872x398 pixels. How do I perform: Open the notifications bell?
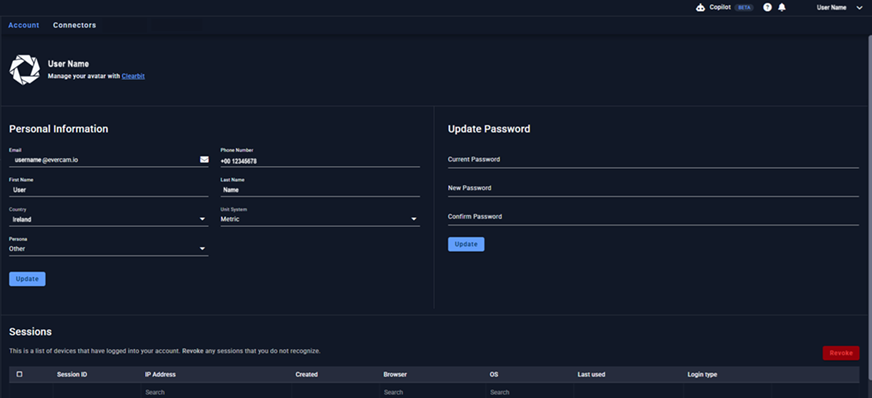(782, 8)
